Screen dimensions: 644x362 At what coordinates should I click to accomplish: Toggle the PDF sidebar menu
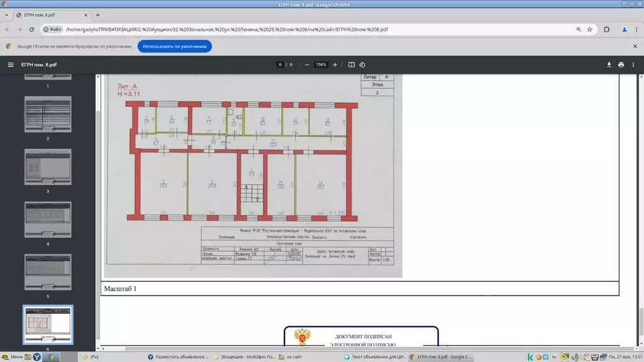11,65
